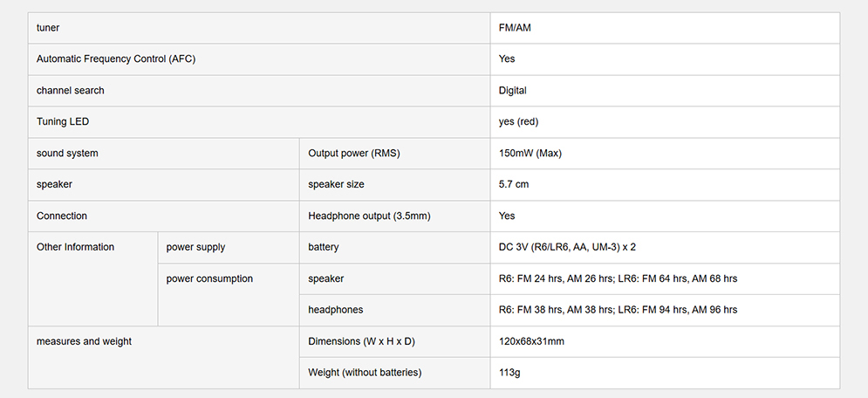The width and height of the screenshot is (868, 398).
Task: Select the "DC 3V (R6/LR6, AA, UM-3) x 2" value
Action: pos(573,248)
